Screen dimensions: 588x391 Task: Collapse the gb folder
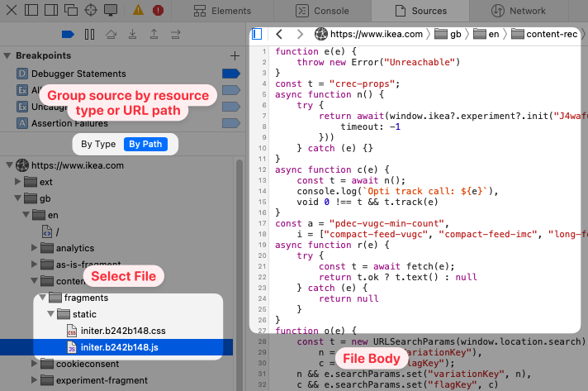[18, 198]
